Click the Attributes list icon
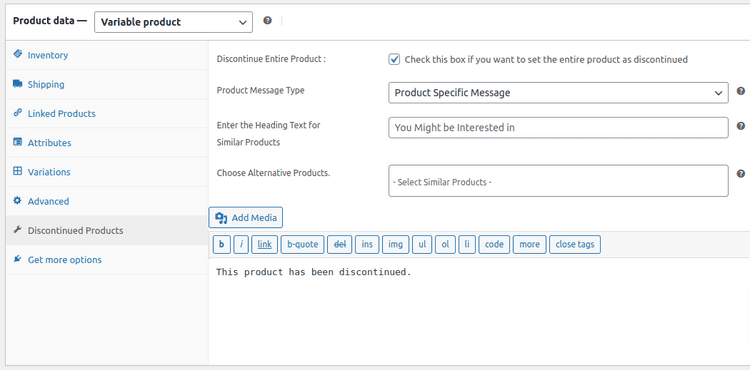This screenshot has width=750, height=370. point(18,141)
